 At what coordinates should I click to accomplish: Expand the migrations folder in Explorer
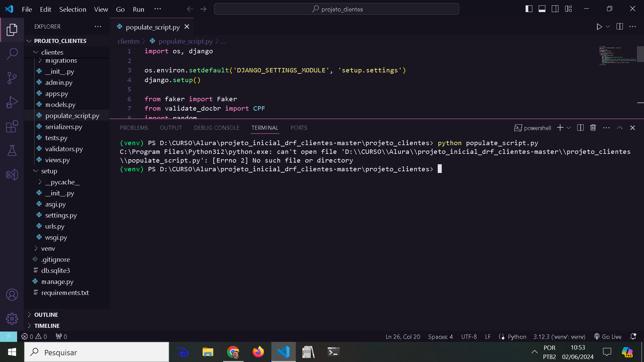[x=40, y=60]
